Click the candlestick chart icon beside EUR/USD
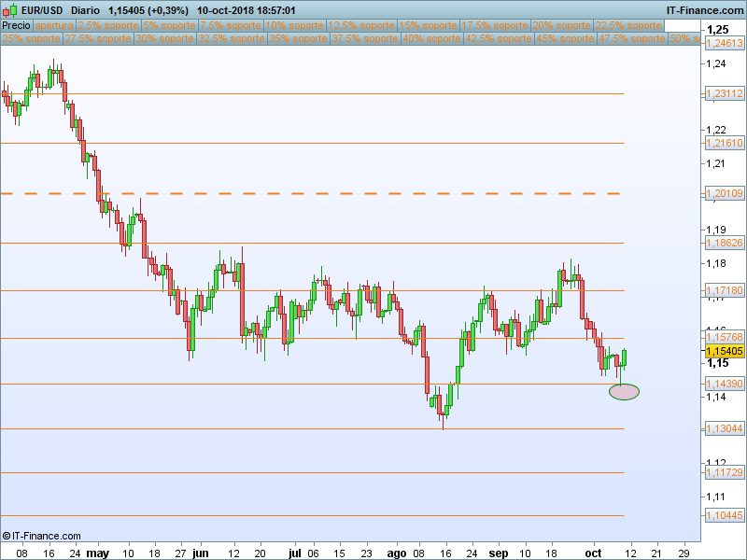 coord(9,10)
